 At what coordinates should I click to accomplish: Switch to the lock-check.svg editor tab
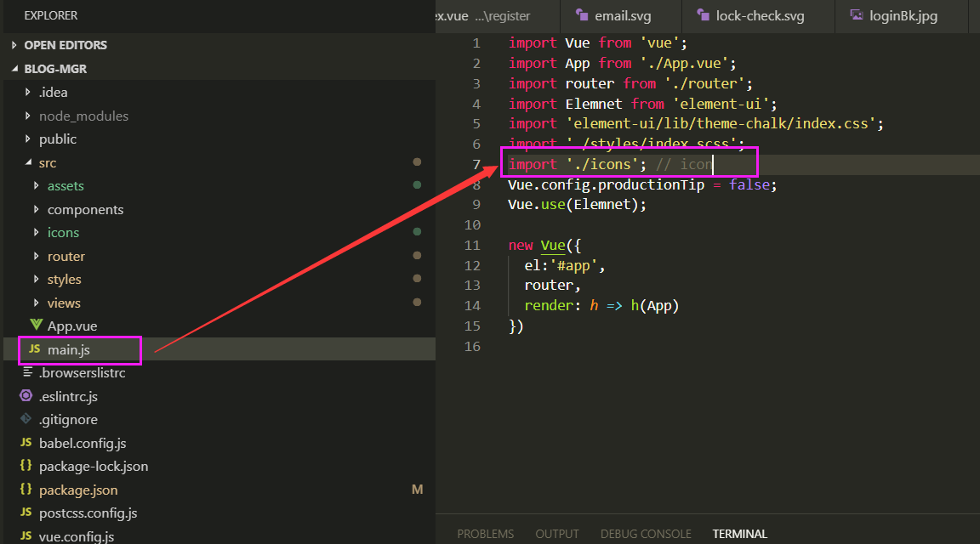tap(758, 16)
